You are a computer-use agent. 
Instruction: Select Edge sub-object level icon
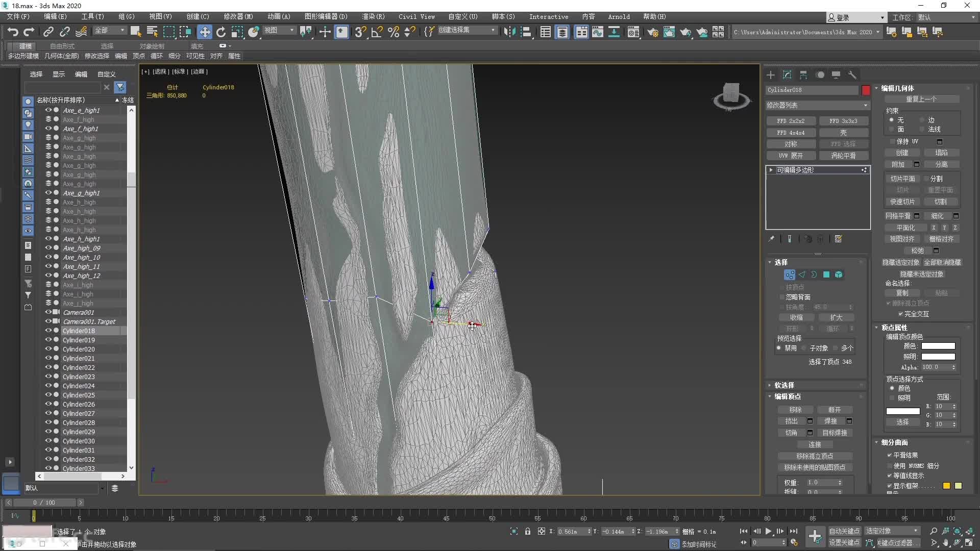coord(802,275)
